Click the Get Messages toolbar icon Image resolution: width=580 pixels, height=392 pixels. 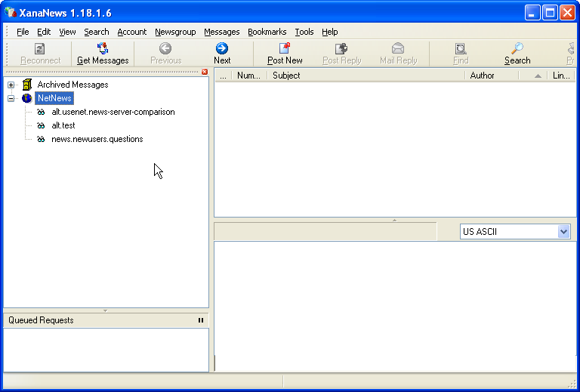click(x=103, y=48)
